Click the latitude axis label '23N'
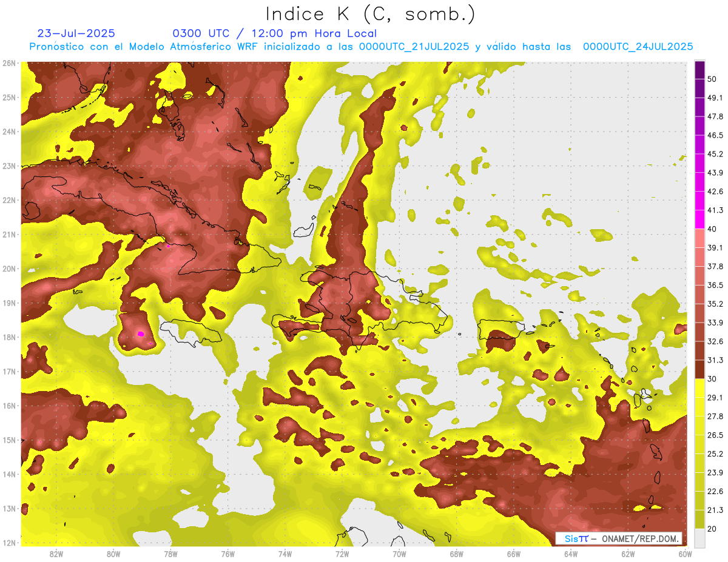The height and width of the screenshot is (562, 728). (9, 166)
